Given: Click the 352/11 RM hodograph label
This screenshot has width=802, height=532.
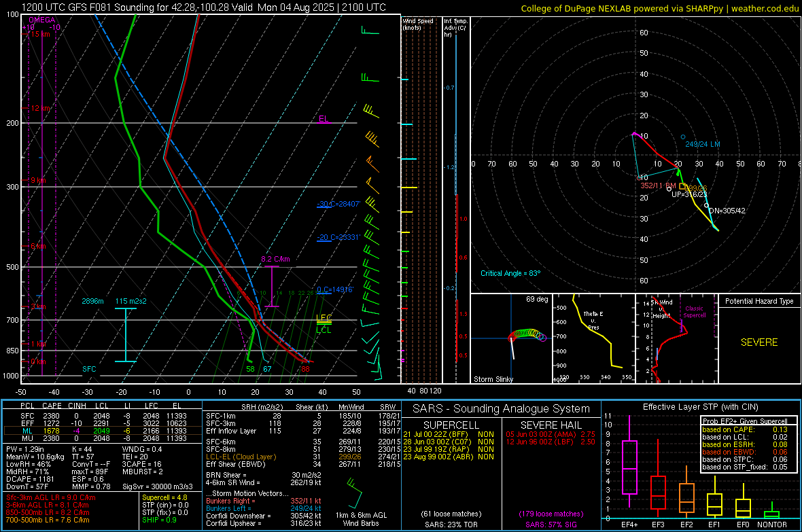Looking at the screenshot, I should click(658, 185).
